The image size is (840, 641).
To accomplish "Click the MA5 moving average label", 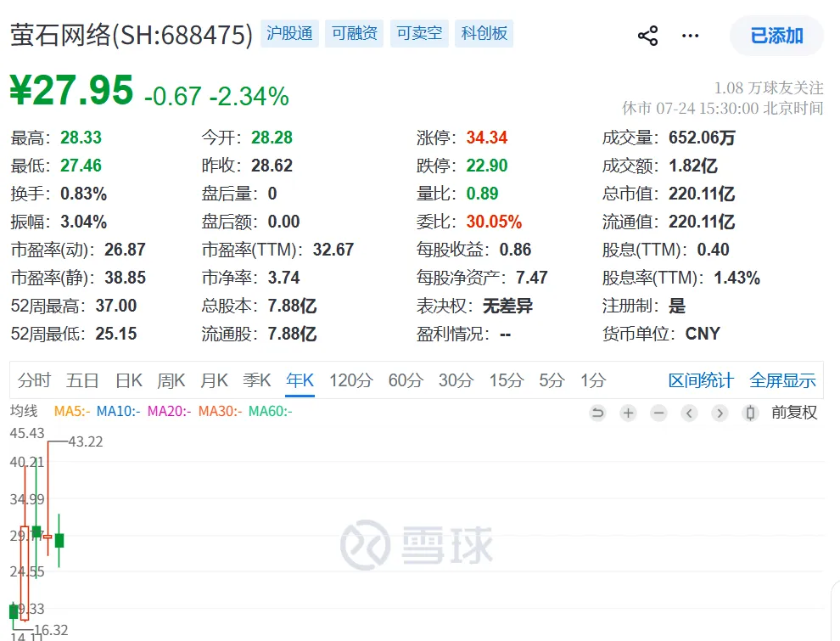I will [x=72, y=412].
